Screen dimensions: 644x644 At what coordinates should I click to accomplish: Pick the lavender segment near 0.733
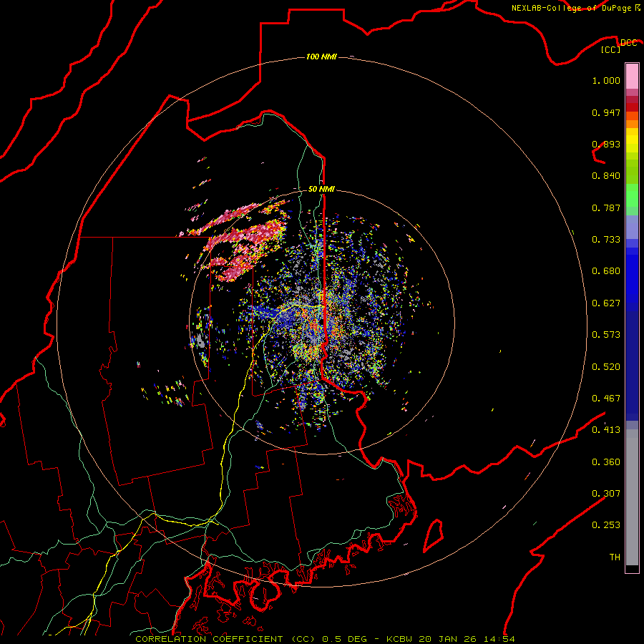(632, 227)
